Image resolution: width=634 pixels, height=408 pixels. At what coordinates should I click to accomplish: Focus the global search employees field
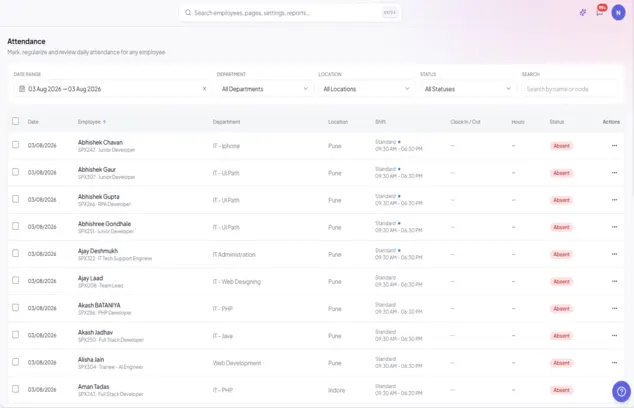point(290,13)
